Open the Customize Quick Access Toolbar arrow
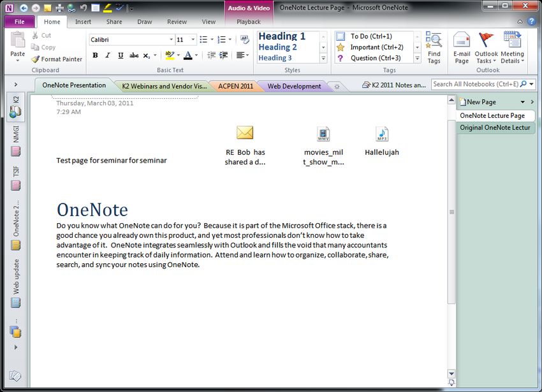Image resolution: width=542 pixels, height=392 pixels. click(x=131, y=8)
